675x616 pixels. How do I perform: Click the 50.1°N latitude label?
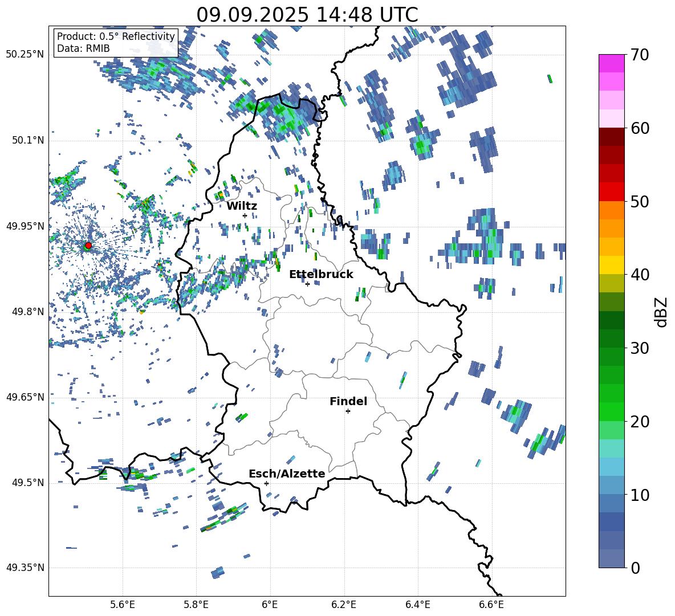[28, 140]
